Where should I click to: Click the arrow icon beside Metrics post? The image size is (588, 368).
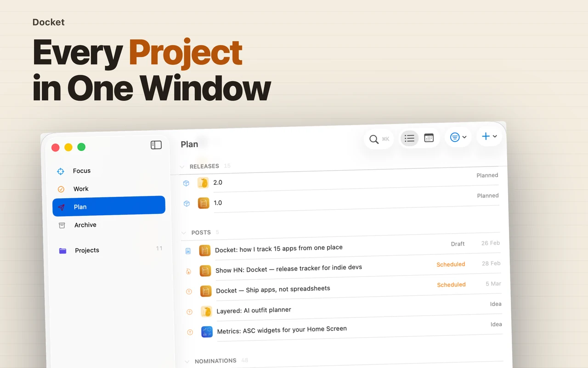(190, 332)
